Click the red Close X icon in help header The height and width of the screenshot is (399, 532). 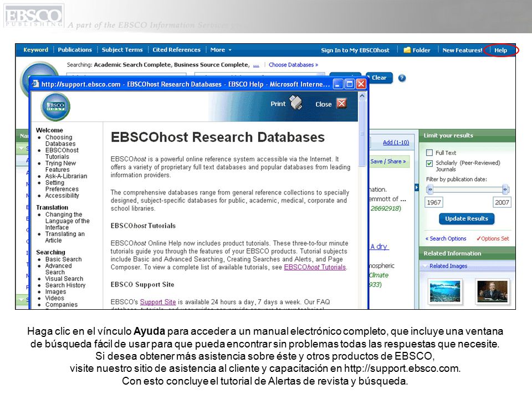(x=342, y=103)
